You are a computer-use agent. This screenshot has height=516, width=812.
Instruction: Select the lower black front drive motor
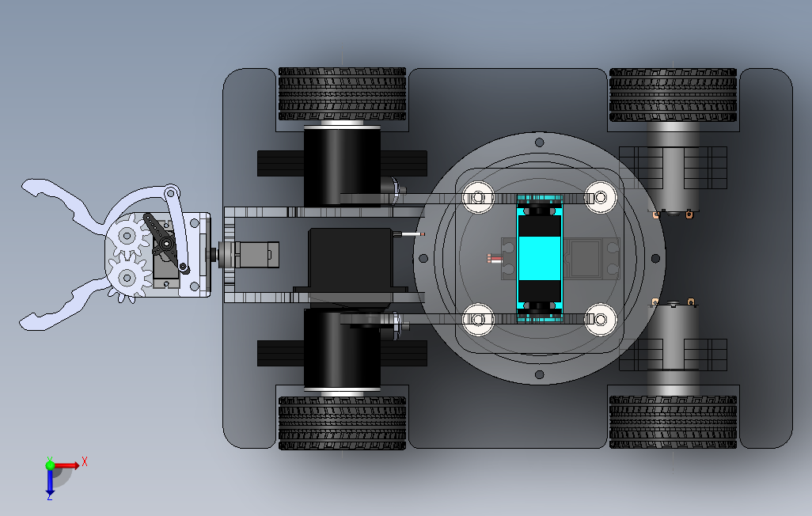[x=342, y=351]
